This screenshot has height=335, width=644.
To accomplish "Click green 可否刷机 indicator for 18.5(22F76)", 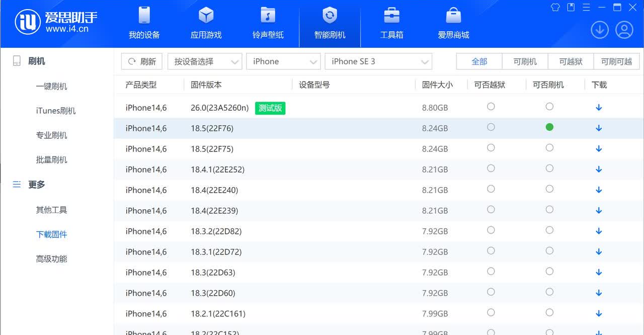I will 549,127.
